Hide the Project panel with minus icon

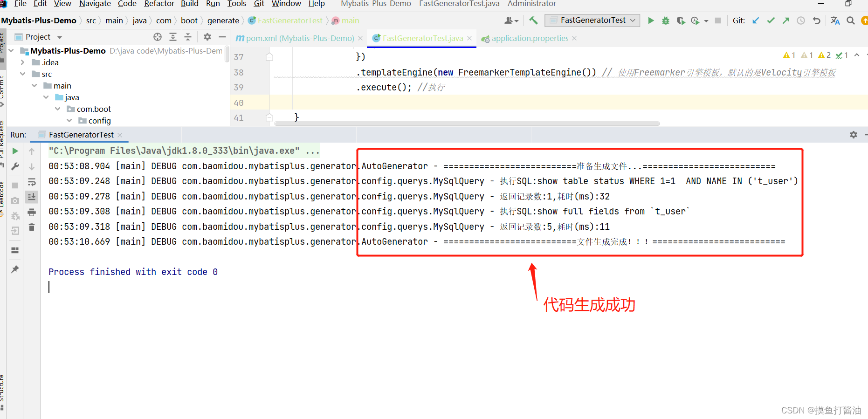coord(222,37)
